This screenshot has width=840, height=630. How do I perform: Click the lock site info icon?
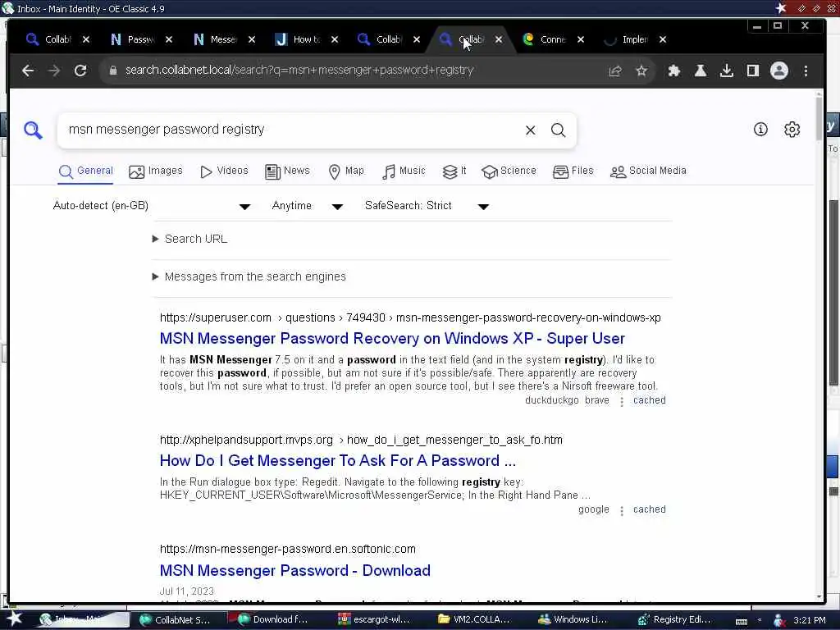(112, 71)
